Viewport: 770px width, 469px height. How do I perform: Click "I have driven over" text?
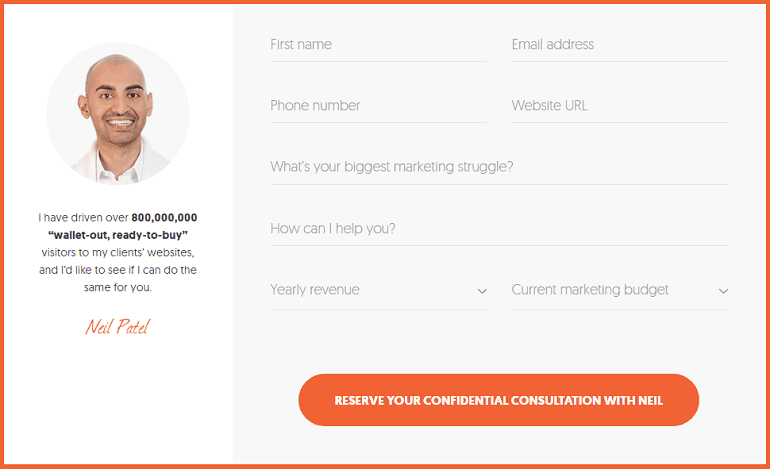tap(83, 218)
